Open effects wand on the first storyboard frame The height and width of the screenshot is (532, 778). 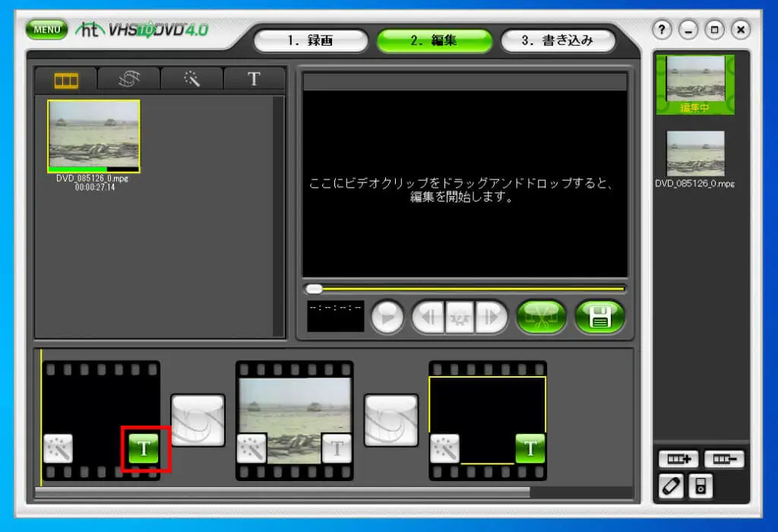[x=58, y=448]
